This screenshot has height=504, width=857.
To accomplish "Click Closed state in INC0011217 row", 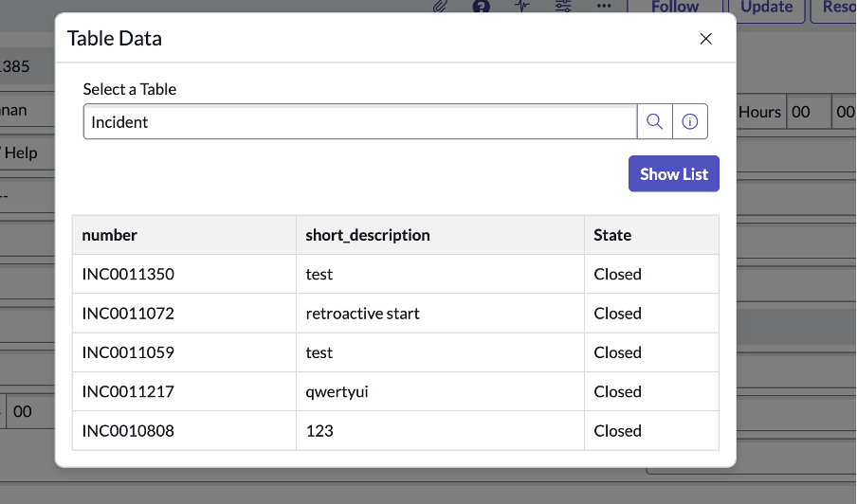I will [651, 391].
